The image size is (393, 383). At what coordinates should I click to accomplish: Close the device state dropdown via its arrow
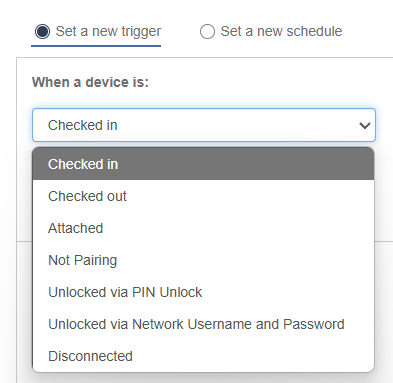click(x=365, y=125)
